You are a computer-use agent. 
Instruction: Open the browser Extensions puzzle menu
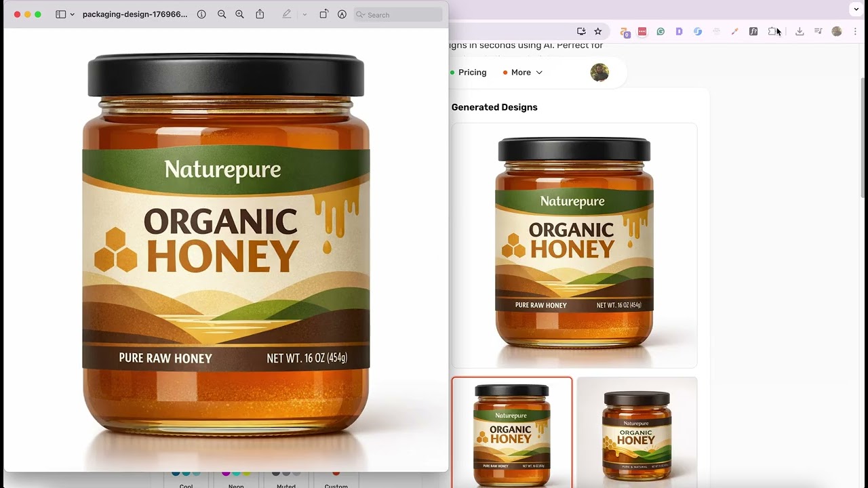772,31
